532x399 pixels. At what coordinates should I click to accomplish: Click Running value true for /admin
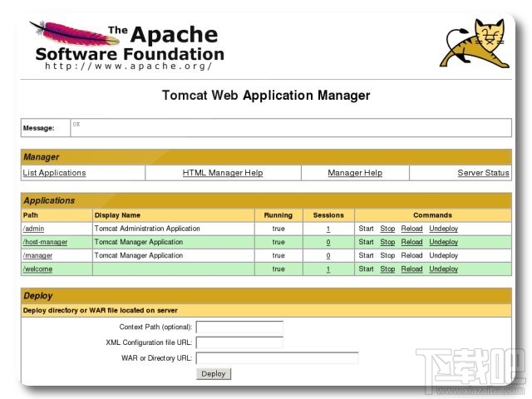click(278, 229)
